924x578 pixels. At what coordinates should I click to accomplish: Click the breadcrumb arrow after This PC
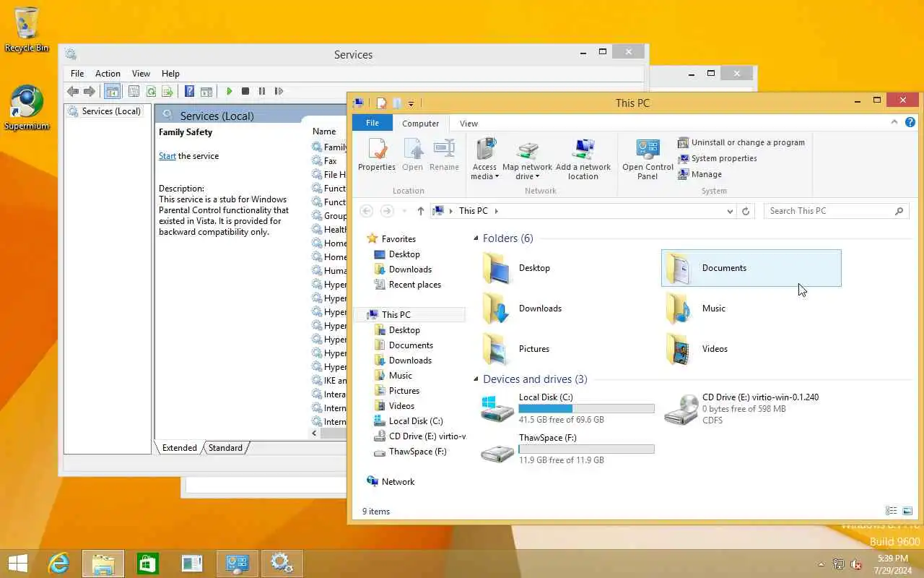pos(497,211)
